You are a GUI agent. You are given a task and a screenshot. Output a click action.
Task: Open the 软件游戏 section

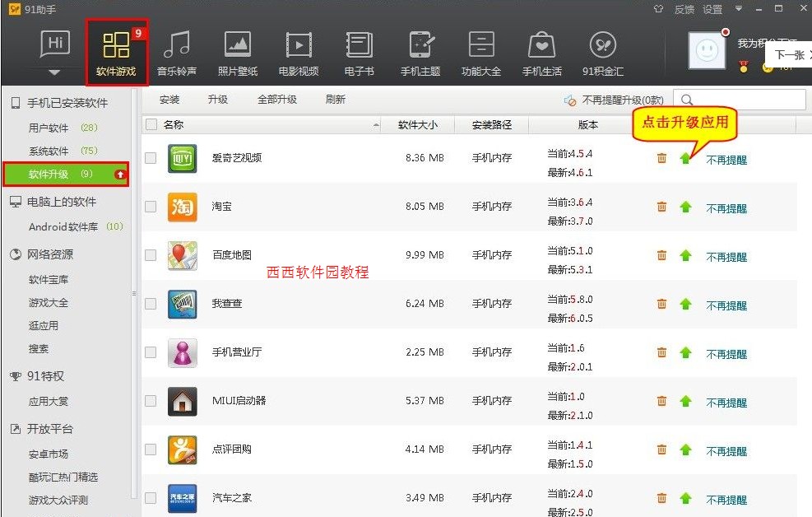pos(117,53)
